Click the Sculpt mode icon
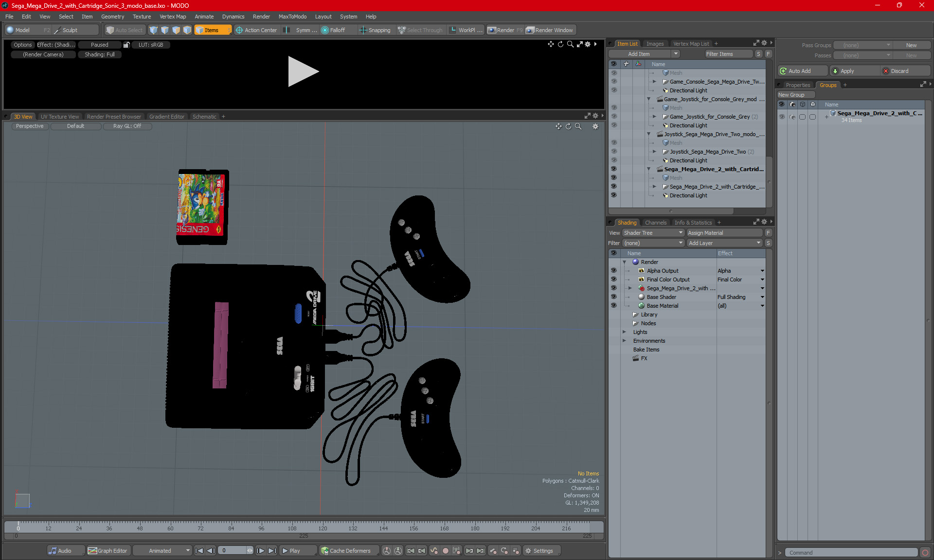 [57, 30]
